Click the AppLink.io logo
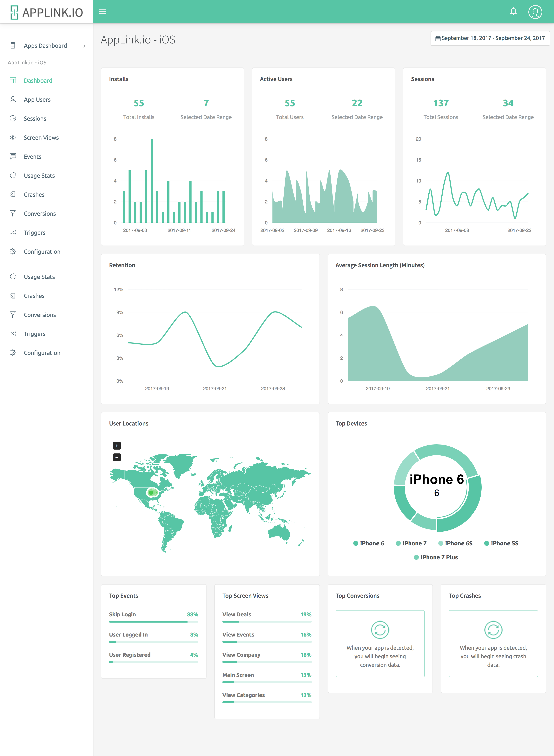Image resolution: width=554 pixels, height=756 pixels. click(47, 12)
